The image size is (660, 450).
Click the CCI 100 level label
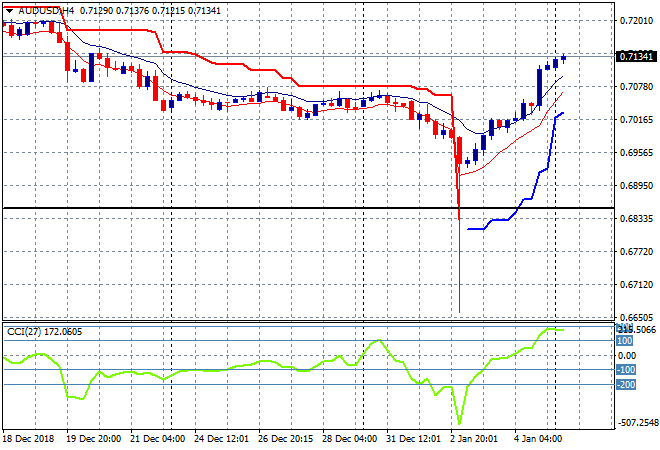[x=625, y=341]
